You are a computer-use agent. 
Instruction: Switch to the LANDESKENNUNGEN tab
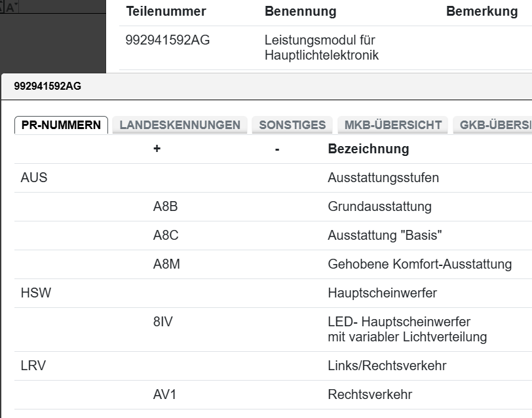pos(178,124)
